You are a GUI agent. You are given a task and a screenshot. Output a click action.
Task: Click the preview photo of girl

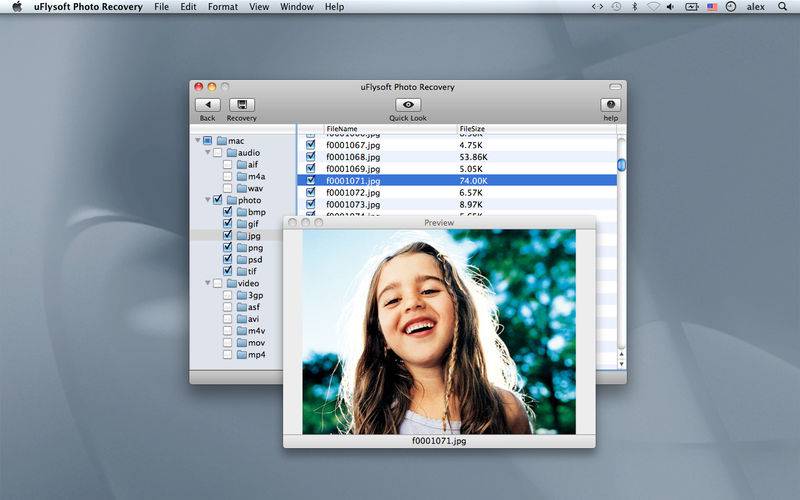(439, 332)
